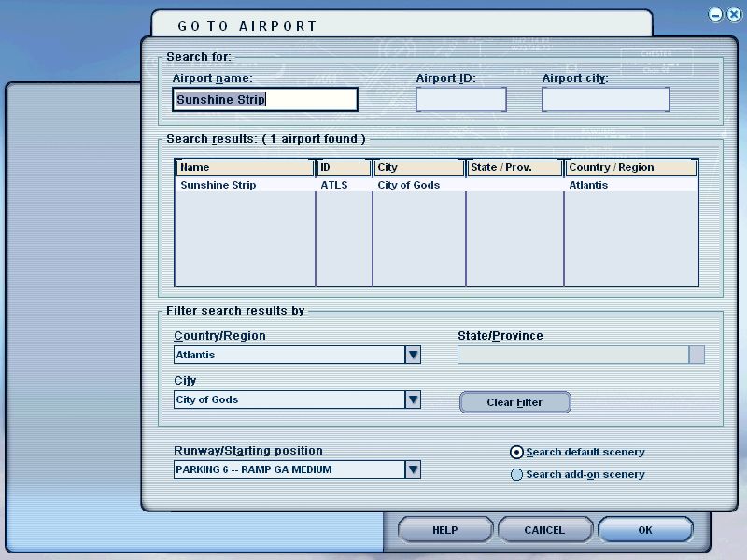Open the City filter dropdown arrow

point(413,399)
